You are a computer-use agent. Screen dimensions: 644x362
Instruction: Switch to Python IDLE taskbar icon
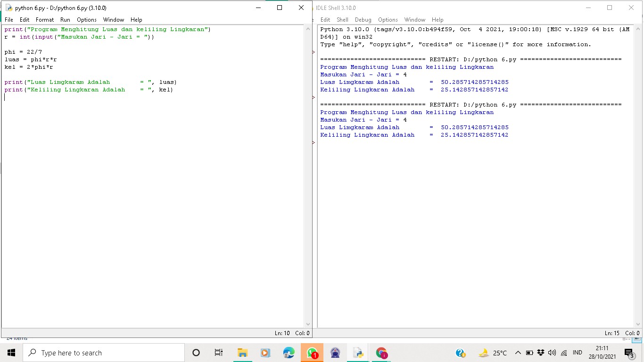358,353
